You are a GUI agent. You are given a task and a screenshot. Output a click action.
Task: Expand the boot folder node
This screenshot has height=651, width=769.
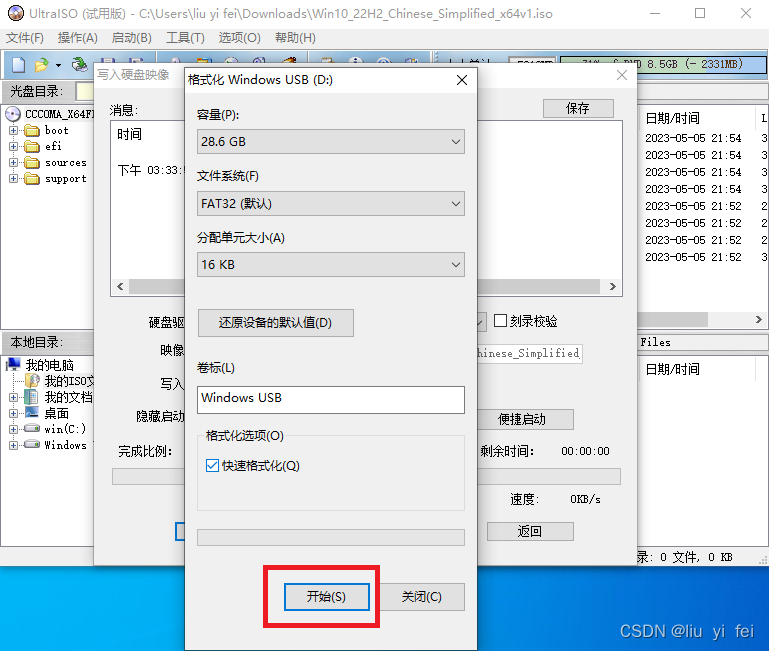[14, 130]
